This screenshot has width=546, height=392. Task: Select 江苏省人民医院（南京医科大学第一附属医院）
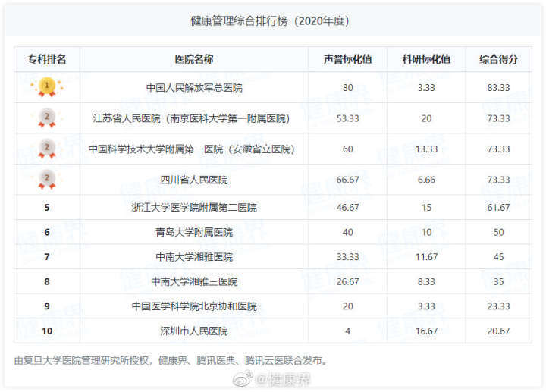pyautogui.click(x=191, y=118)
